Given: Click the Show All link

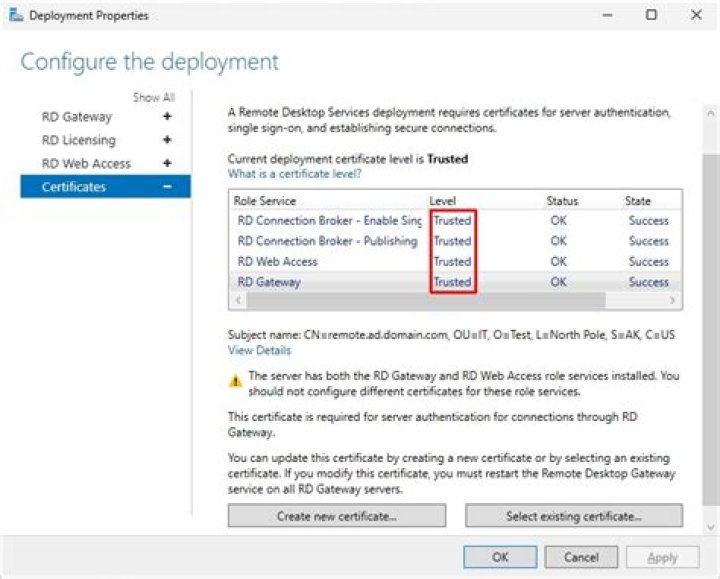Looking at the screenshot, I should [x=154, y=97].
